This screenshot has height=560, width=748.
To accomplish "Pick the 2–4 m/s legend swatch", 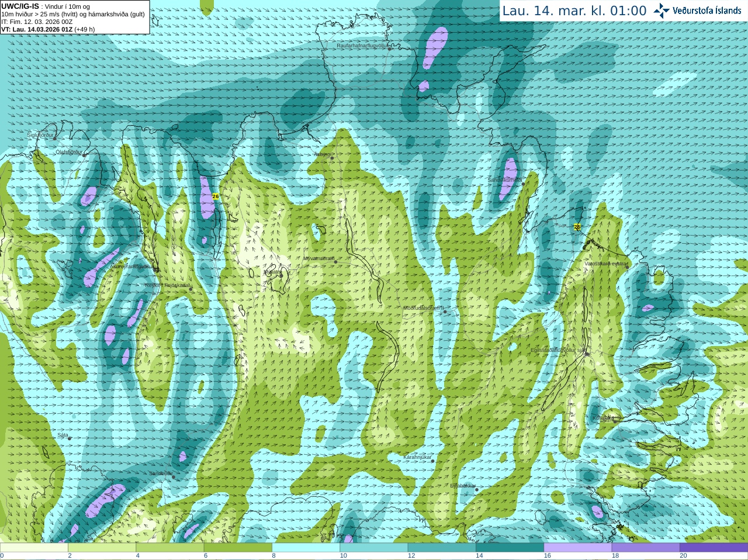I will point(102,548).
